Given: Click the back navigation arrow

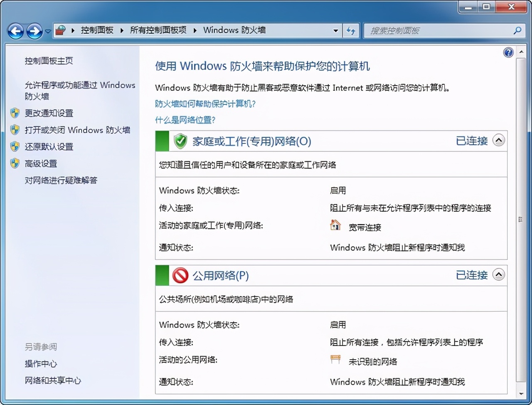Looking at the screenshot, I should (15, 30).
